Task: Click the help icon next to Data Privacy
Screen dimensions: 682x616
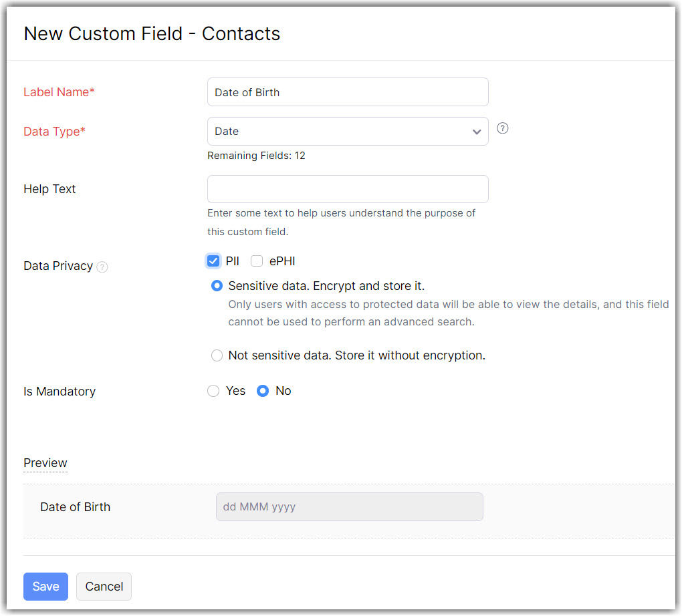Action: [102, 267]
